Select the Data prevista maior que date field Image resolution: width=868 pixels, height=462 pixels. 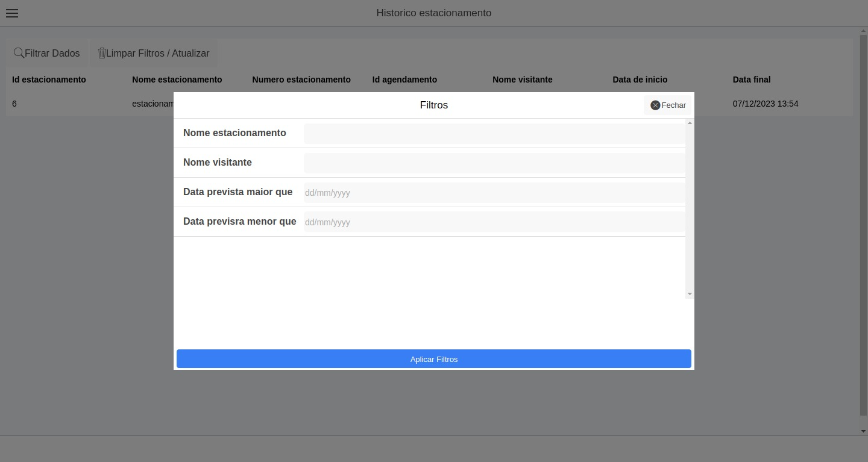494,192
